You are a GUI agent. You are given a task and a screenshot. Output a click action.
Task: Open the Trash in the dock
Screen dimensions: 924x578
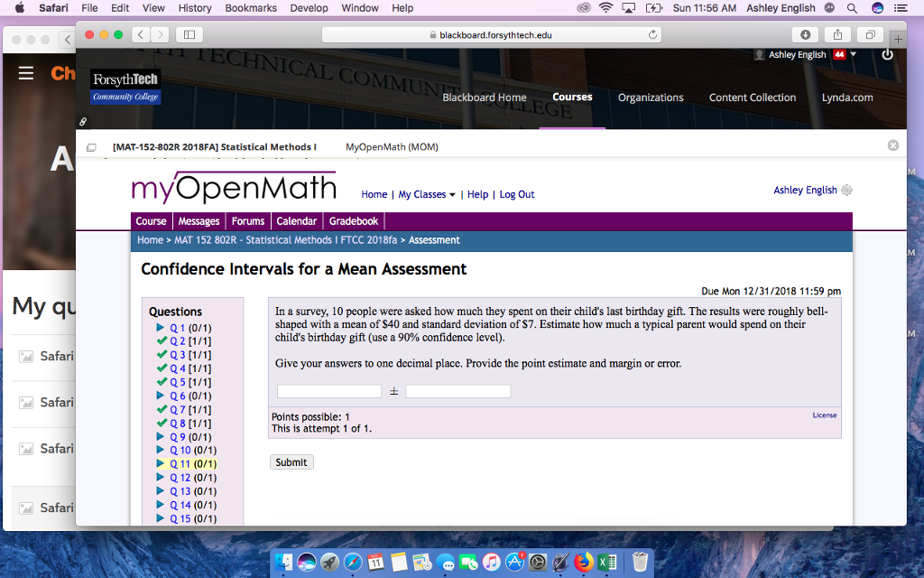pos(640,562)
